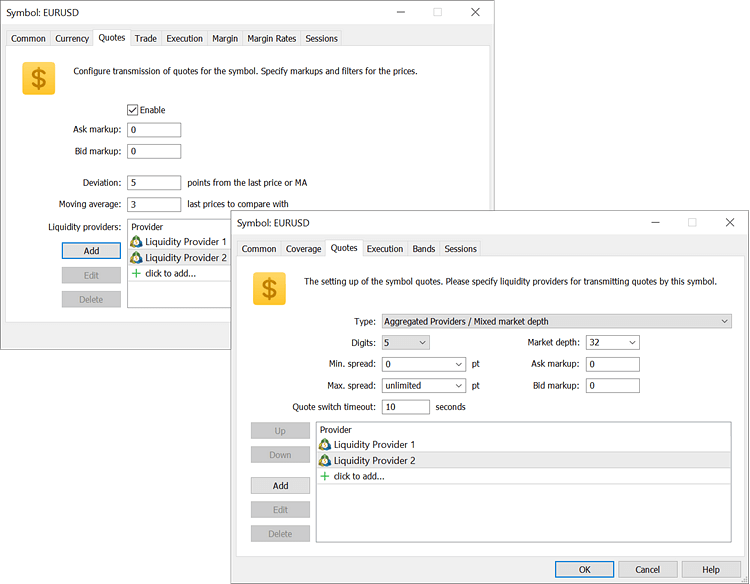Viewport: 750px width, 584px height.
Task: Click Liquidity Provider 2 icon in the front list
Action: [325, 461]
